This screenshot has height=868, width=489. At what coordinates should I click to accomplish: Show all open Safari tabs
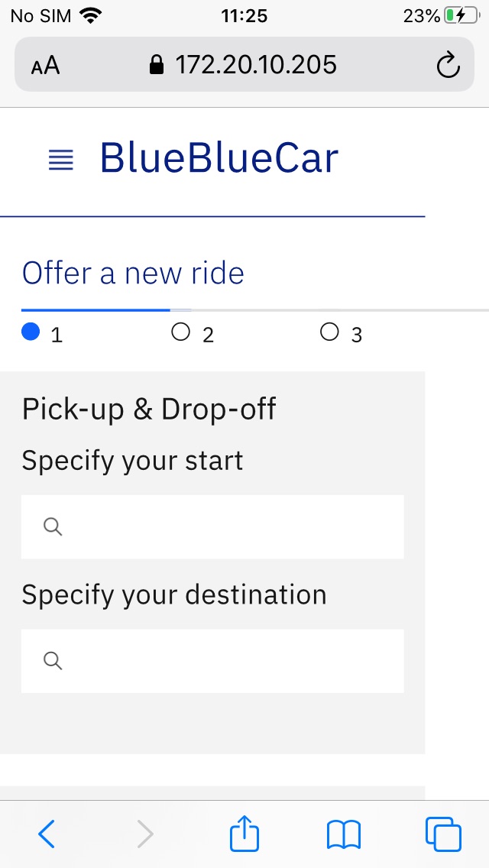[x=443, y=834]
